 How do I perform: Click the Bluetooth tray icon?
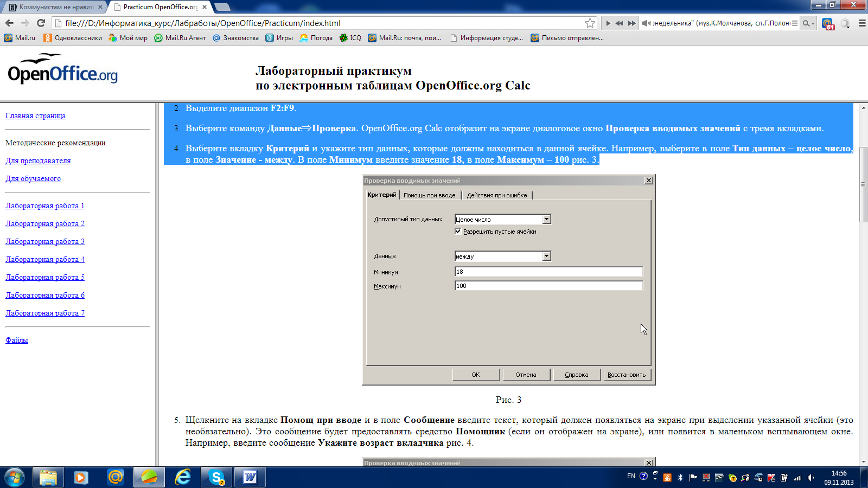(680, 478)
